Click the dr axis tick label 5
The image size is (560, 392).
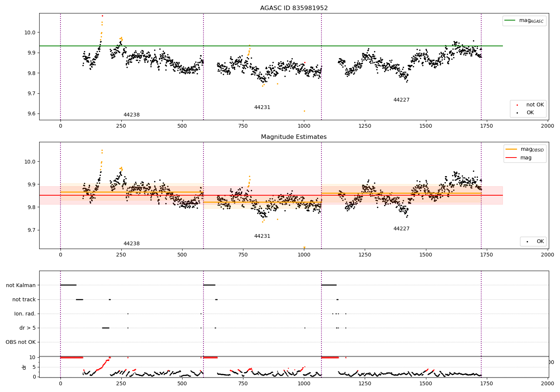34,367
